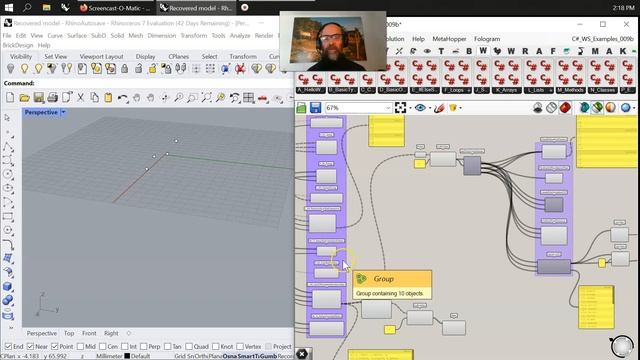This screenshot has width=640, height=360.
Task: Expand the F_Loops panel plus expander
Action: (469, 90)
